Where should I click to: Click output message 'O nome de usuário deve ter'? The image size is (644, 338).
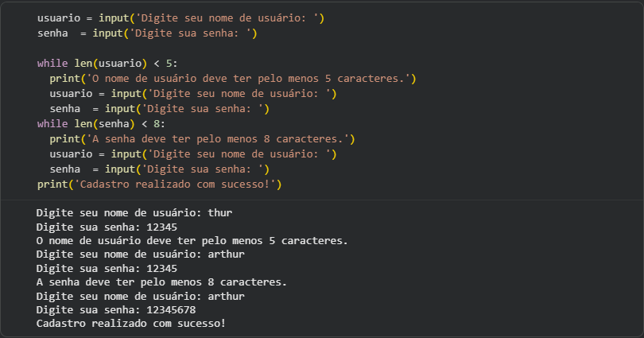[192, 240]
